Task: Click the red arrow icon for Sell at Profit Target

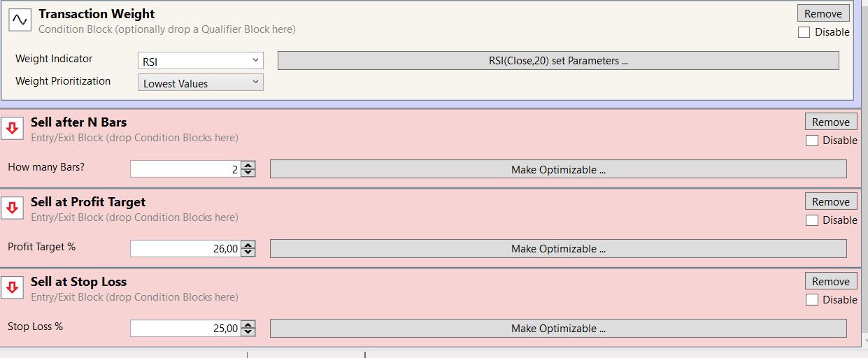Action: (12, 208)
